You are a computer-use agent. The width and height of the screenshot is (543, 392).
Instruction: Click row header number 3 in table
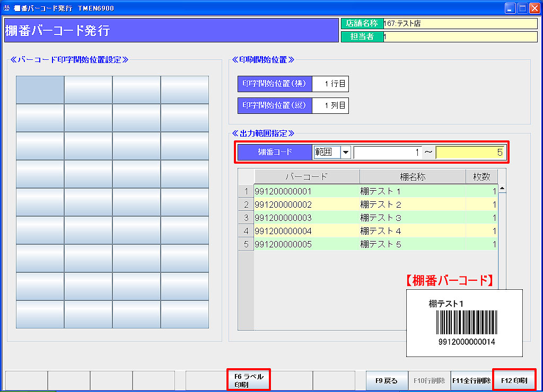pyautogui.click(x=246, y=218)
